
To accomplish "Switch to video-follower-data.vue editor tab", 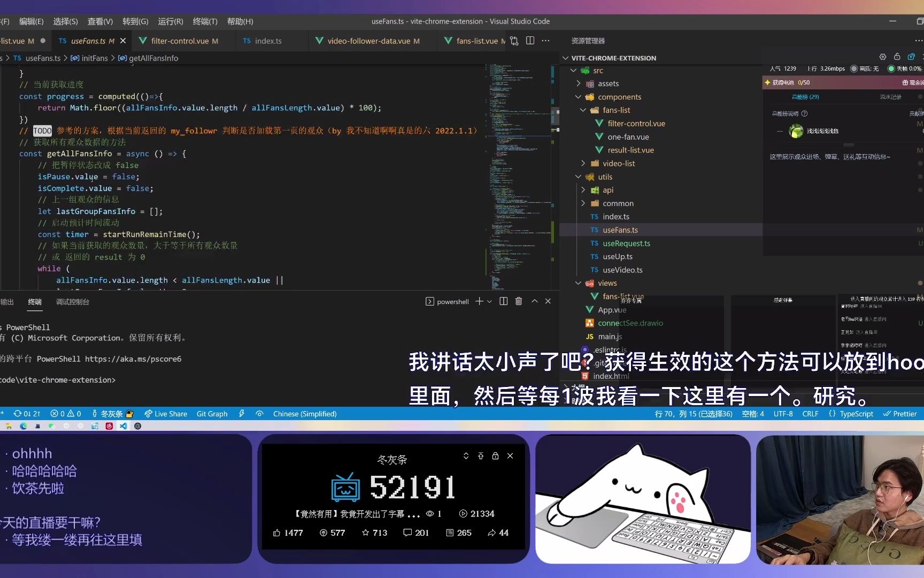I will (373, 41).
